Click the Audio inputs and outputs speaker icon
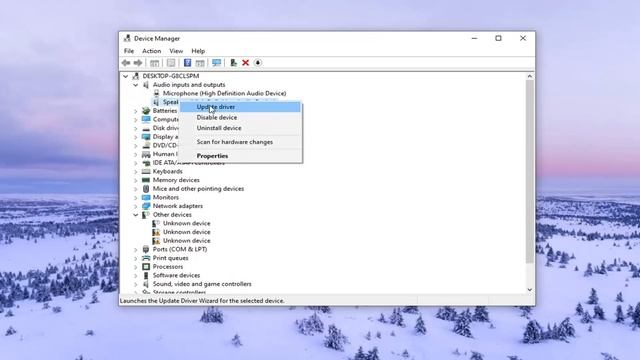 point(146,85)
